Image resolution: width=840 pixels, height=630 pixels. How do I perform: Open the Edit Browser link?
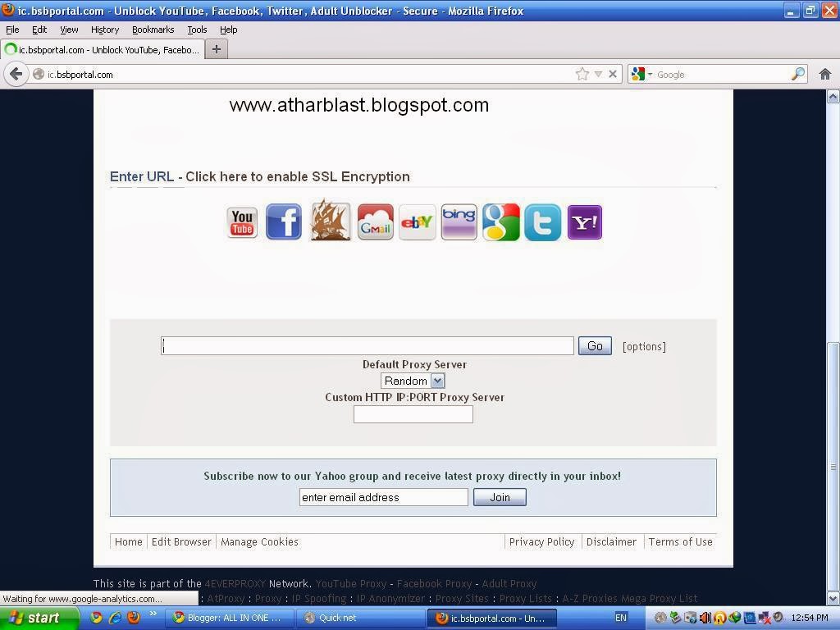tap(181, 541)
